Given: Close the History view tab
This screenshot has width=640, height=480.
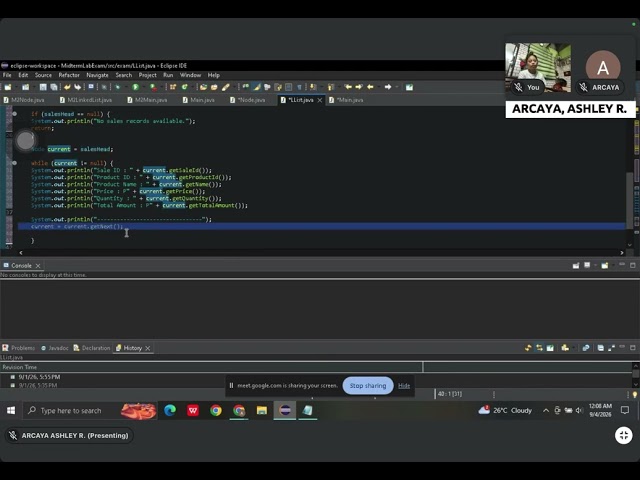Looking at the screenshot, I should 148,348.
